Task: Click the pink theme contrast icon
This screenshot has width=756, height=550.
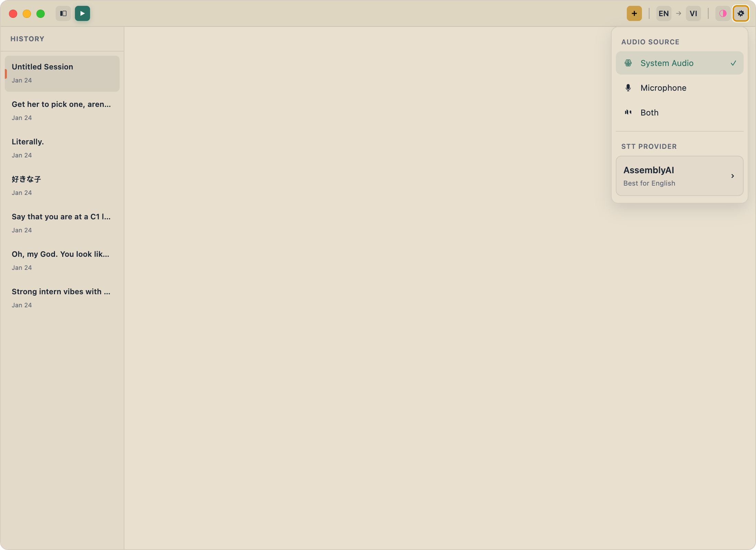Action: click(723, 13)
